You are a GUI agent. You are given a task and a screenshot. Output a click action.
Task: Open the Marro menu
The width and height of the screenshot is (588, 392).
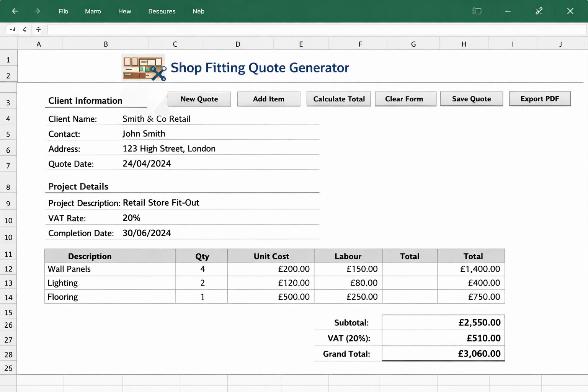coord(93,11)
